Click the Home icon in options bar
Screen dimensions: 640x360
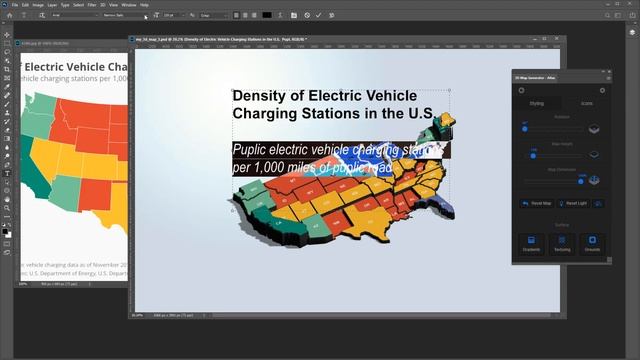click(x=10, y=15)
